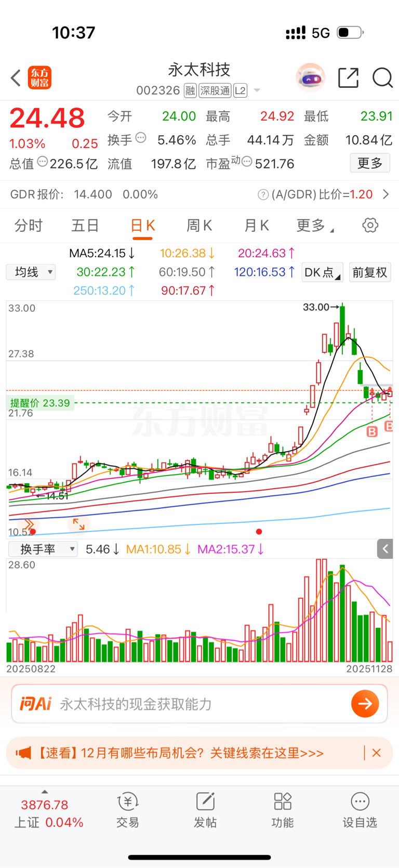Dismiss the promo banner X
This screenshot has height=868, width=399.
377,753
